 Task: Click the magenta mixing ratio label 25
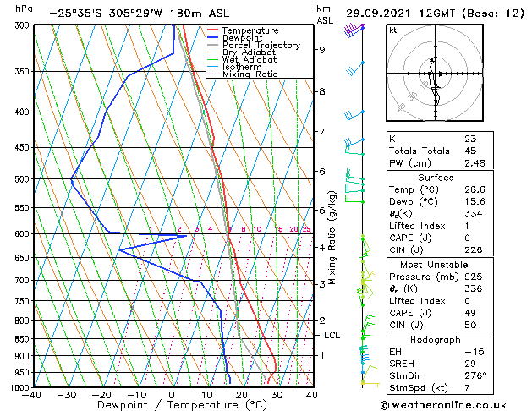click(306, 229)
